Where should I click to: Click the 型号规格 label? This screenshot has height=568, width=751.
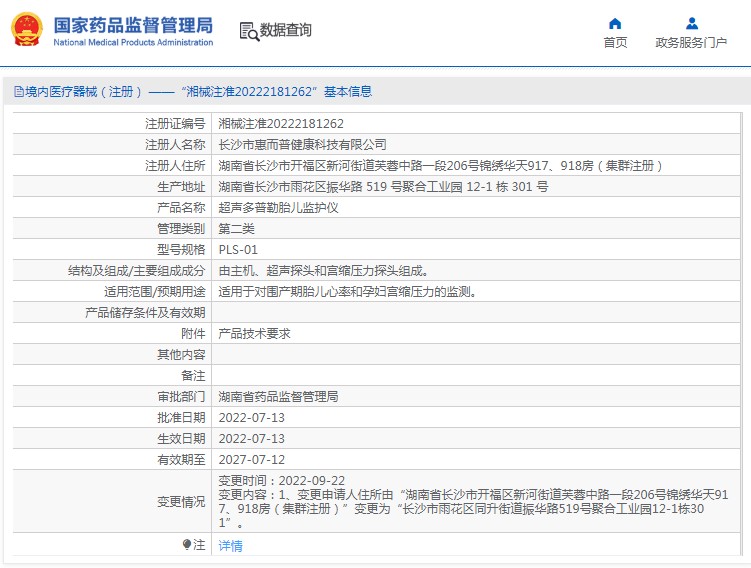coord(181,250)
